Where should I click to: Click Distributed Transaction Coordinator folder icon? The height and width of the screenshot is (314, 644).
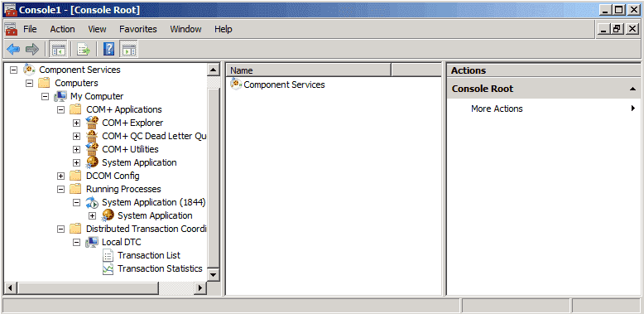tap(75, 229)
